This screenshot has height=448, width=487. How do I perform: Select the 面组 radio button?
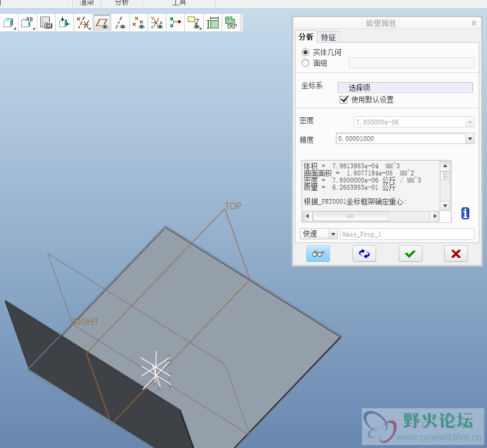[x=306, y=63]
